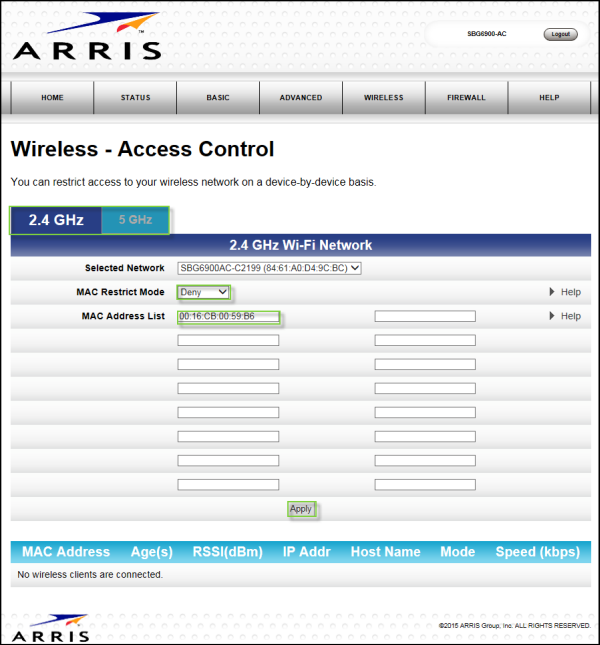Viewport: 600px width, 645px height.
Task: Click the last empty left-column MAC address field
Action: click(228, 485)
